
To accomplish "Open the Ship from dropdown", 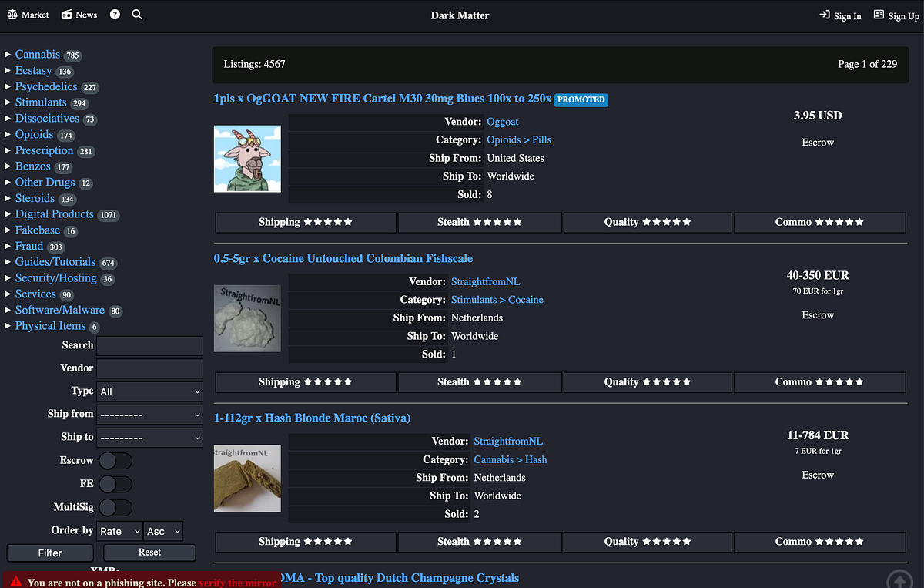I will (150, 415).
